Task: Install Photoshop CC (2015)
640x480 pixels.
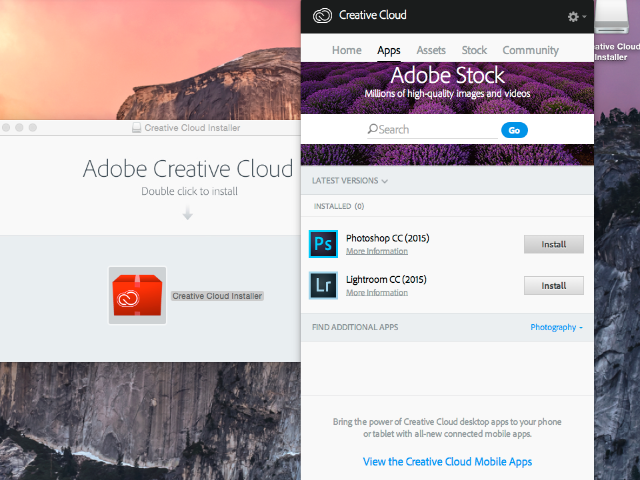Action: pos(553,244)
